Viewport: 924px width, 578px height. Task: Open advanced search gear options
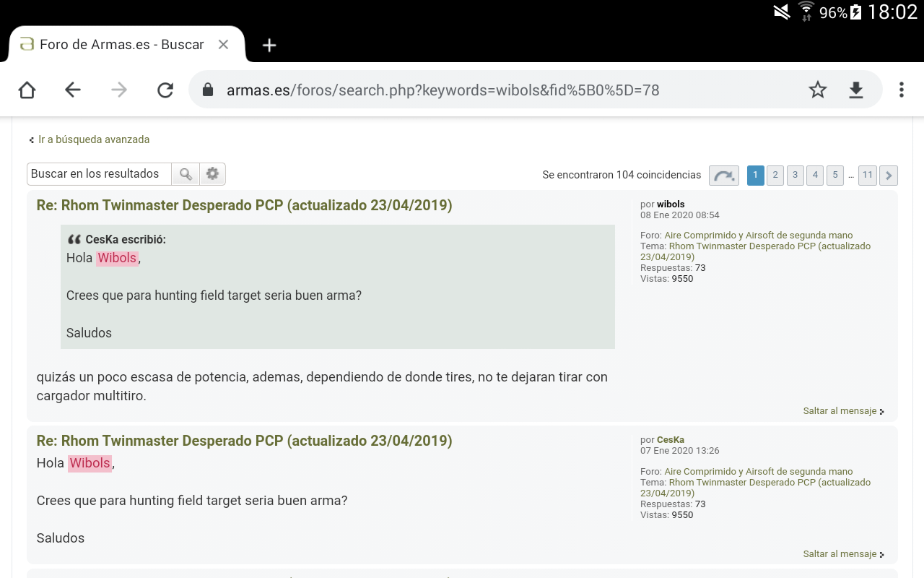point(212,174)
